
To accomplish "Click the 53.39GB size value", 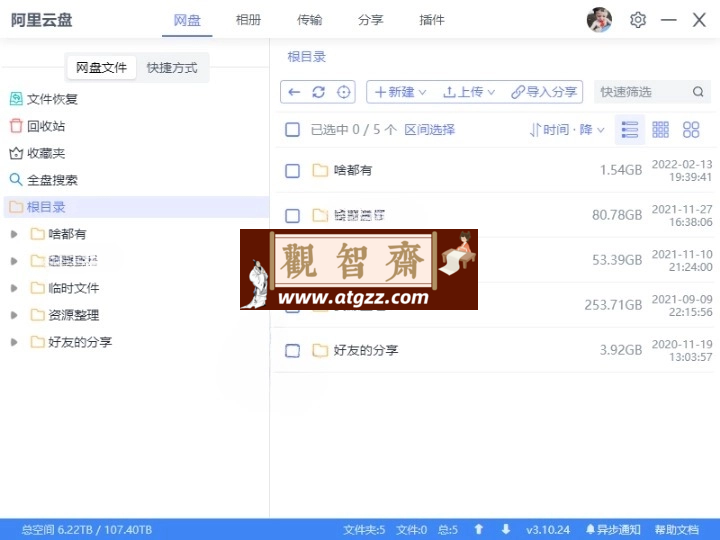I will tap(617, 260).
